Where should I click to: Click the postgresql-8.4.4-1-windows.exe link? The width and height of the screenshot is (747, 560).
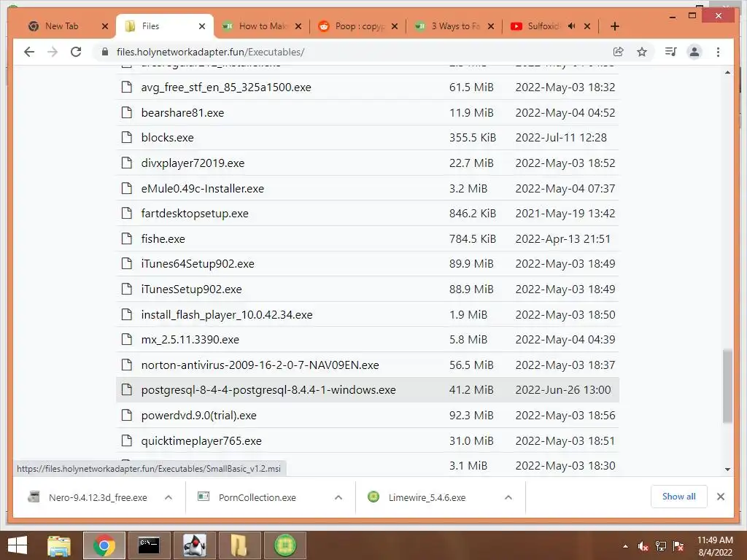coord(268,390)
